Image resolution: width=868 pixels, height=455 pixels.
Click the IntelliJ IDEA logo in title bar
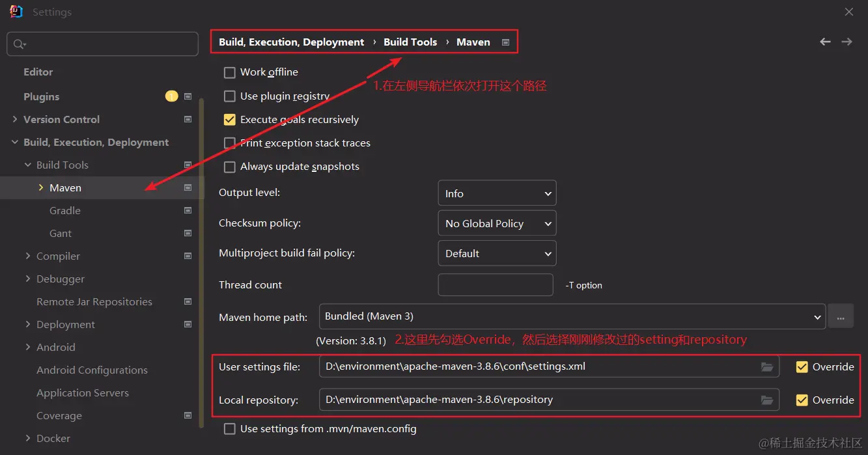pyautogui.click(x=16, y=12)
